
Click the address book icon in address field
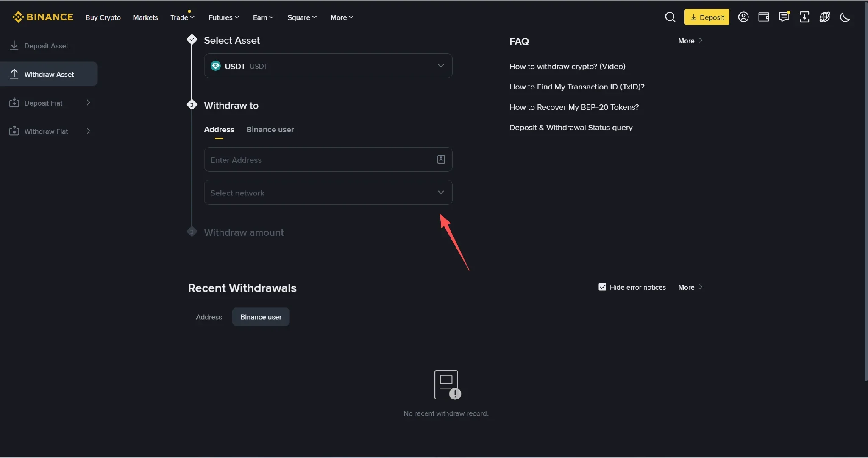pos(441,159)
